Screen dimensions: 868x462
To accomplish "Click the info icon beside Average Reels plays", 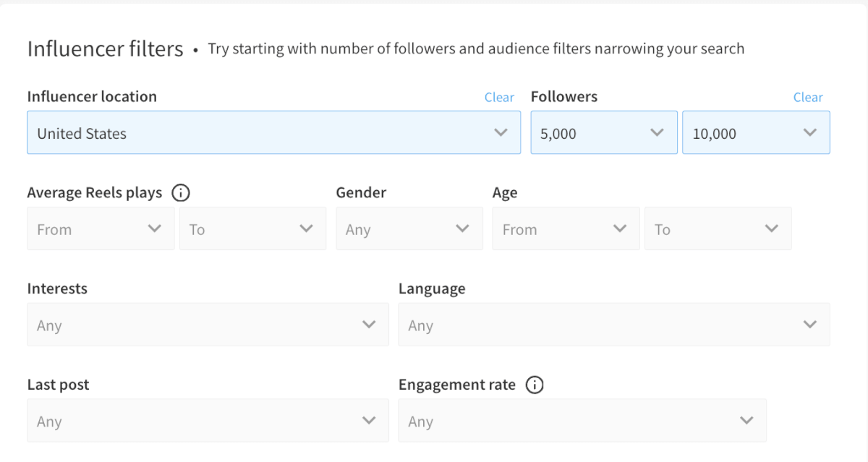I will click(x=181, y=192).
